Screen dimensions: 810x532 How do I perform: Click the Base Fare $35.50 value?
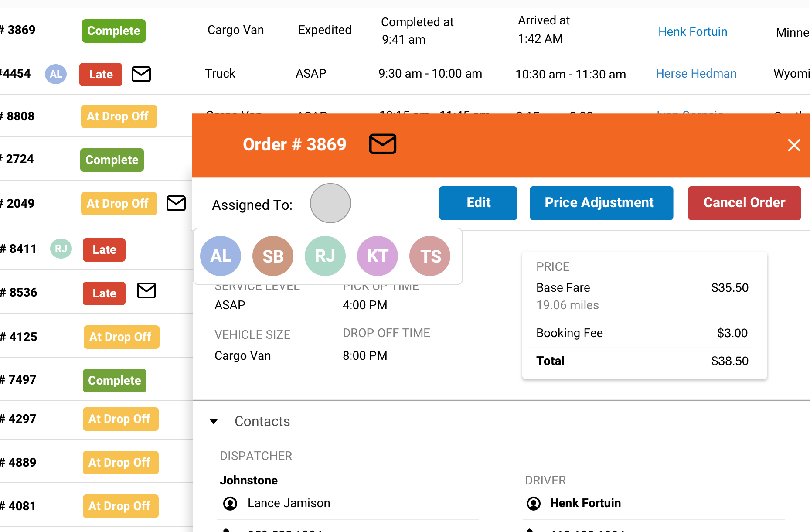[730, 288]
